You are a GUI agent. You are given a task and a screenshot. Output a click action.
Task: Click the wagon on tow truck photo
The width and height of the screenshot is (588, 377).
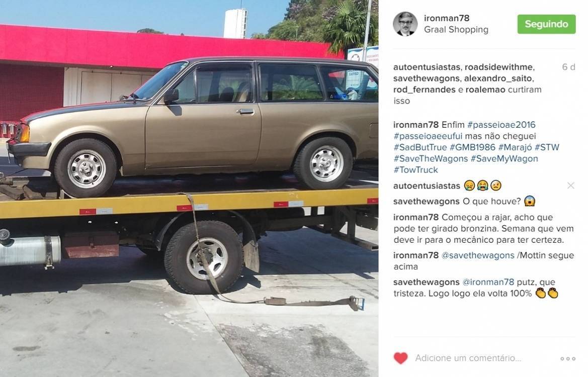pos(189,189)
